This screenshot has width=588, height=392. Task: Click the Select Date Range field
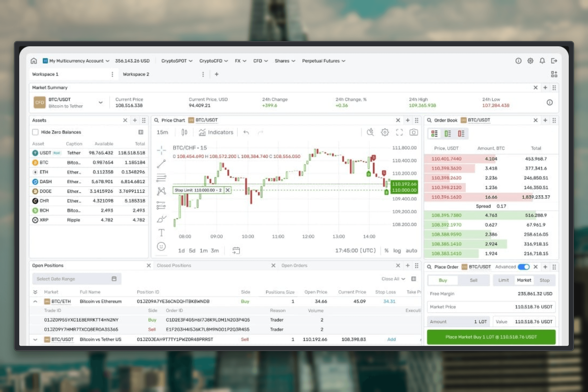click(x=77, y=279)
